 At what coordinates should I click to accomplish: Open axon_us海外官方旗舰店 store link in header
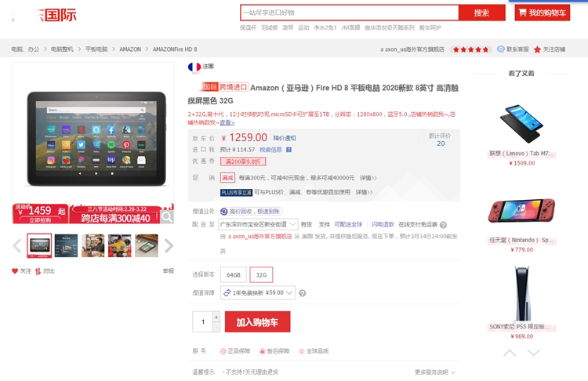[412, 49]
